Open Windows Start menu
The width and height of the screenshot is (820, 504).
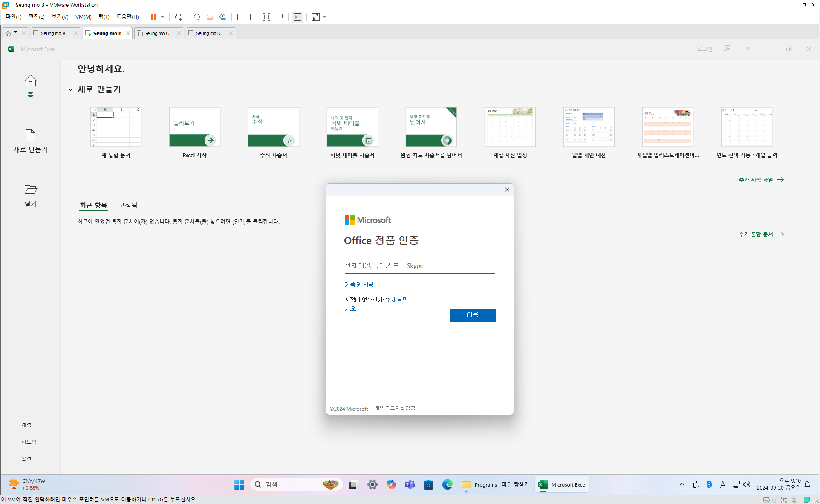(239, 484)
